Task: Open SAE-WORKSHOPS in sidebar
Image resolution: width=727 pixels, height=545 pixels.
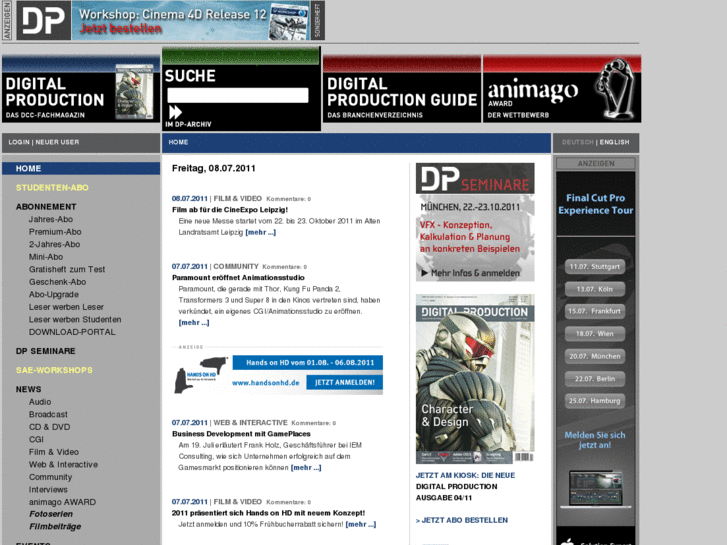Action: pos(54,370)
